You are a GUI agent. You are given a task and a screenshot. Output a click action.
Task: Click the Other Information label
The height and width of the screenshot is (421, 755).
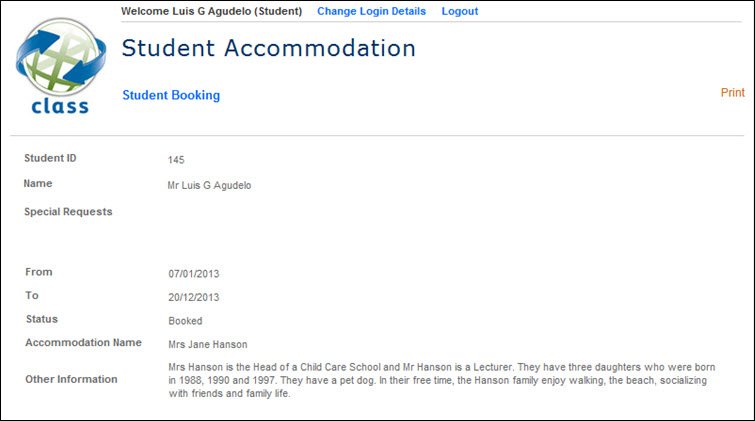click(x=71, y=379)
